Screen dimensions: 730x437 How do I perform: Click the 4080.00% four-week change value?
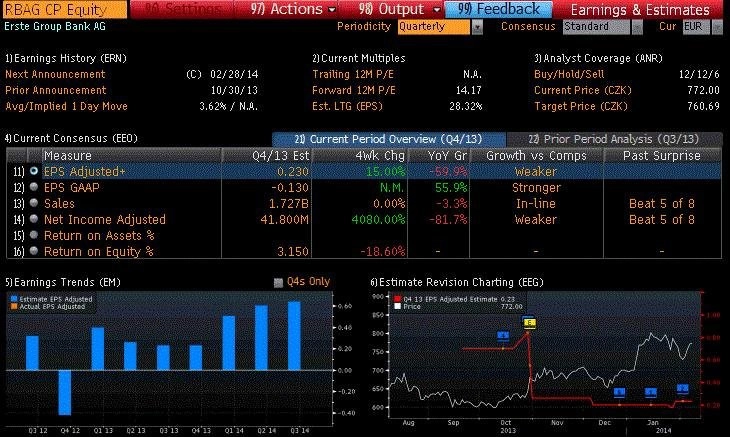click(378, 219)
